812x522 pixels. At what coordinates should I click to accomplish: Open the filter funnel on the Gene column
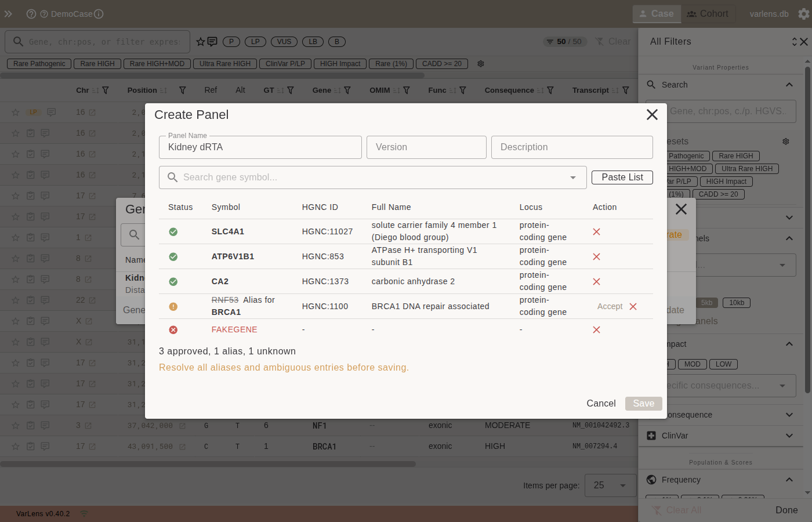pyautogui.click(x=347, y=90)
